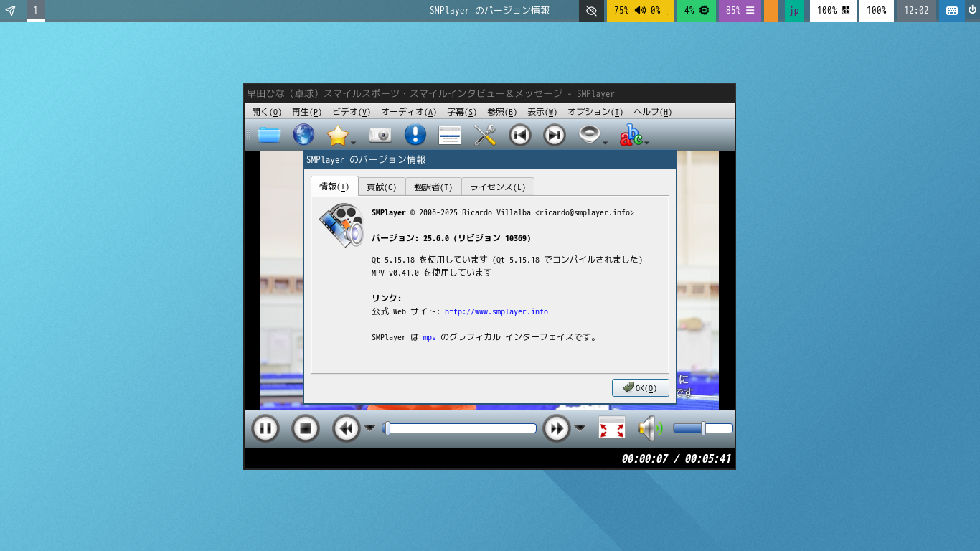Open the ヘルプ(H) menu

tap(653, 112)
